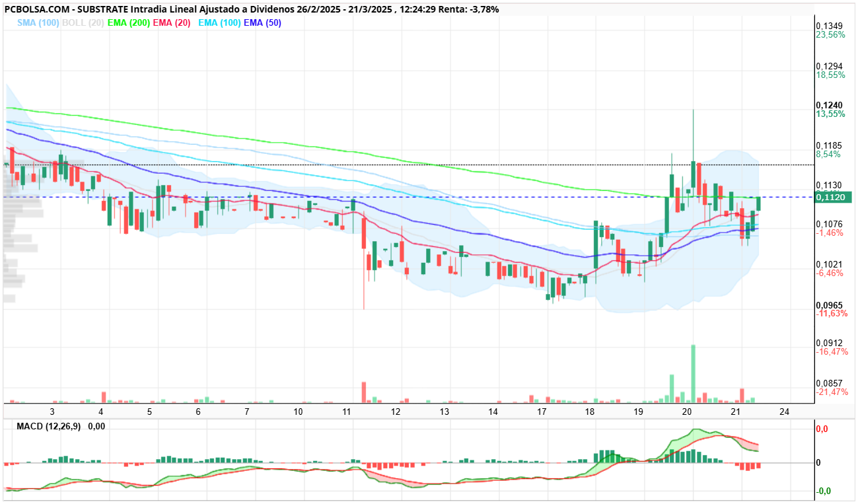This screenshot has width=858, height=504.
Task: Click date label 6 on time axis
Action: [198, 411]
